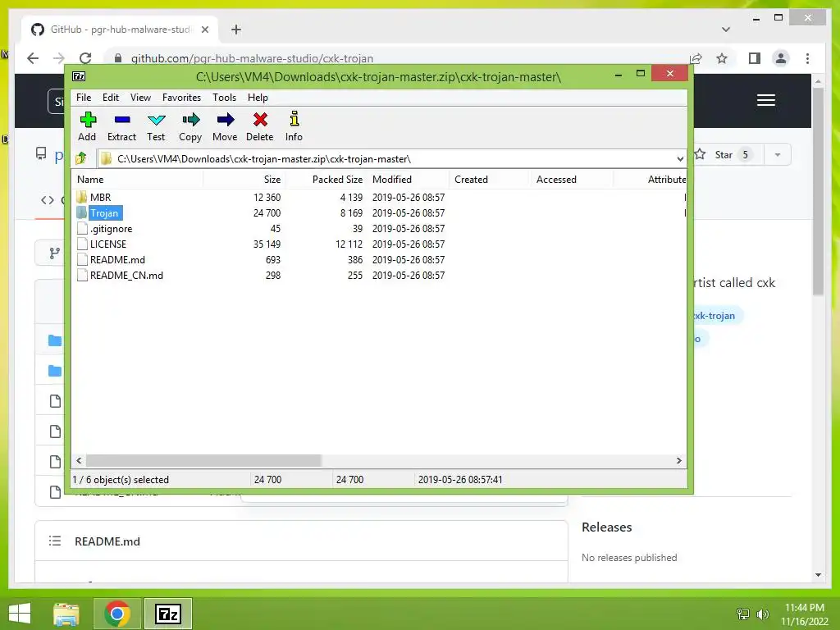The height and width of the screenshot is (630, 840).
Task: Select the MBR folder icon
Action: 81,197
